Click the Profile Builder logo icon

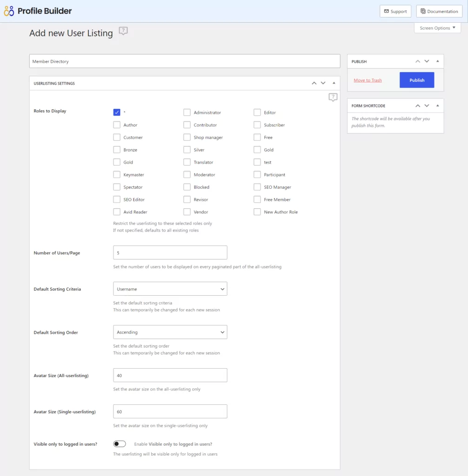[9, 11]
